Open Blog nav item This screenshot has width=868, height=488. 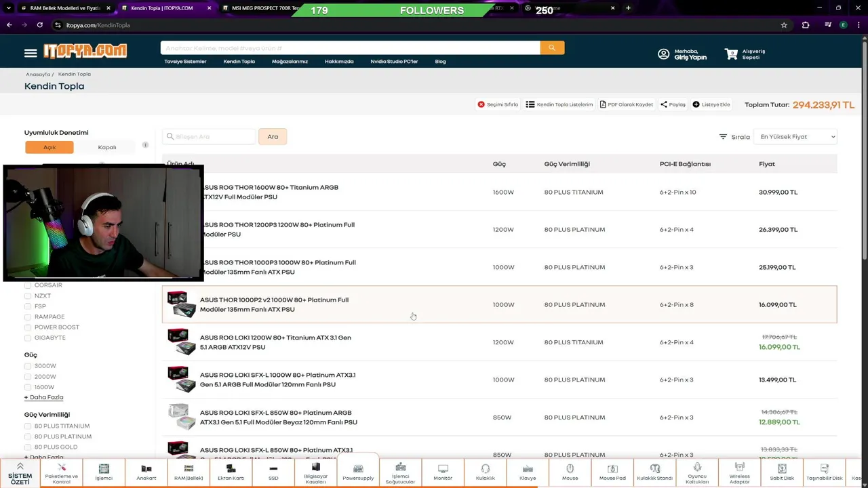tap(440, 62)
